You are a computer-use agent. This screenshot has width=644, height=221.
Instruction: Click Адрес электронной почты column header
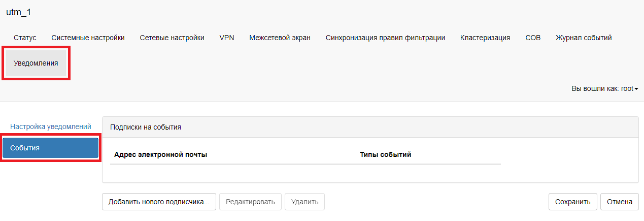pos(161,154)
